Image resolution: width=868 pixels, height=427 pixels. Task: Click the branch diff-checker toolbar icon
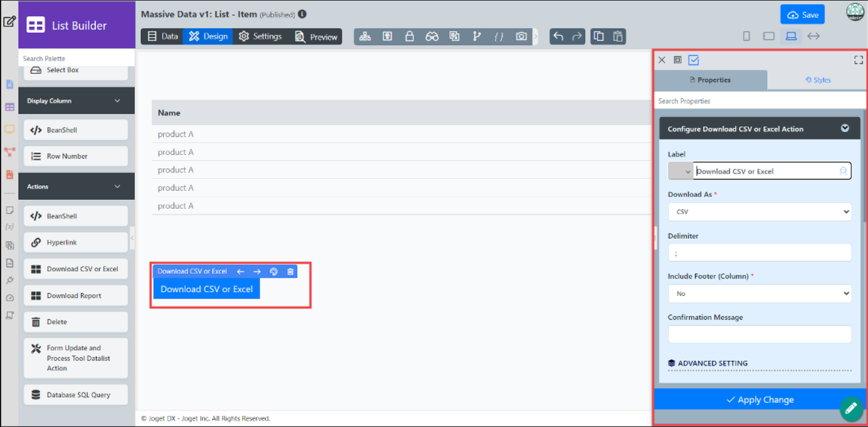coord(477,36)
